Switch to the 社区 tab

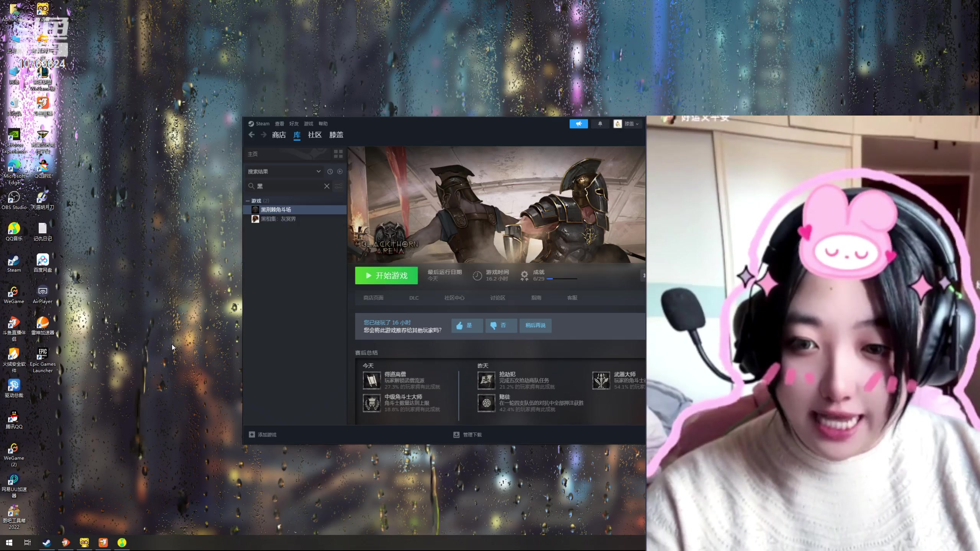[315, 135]
